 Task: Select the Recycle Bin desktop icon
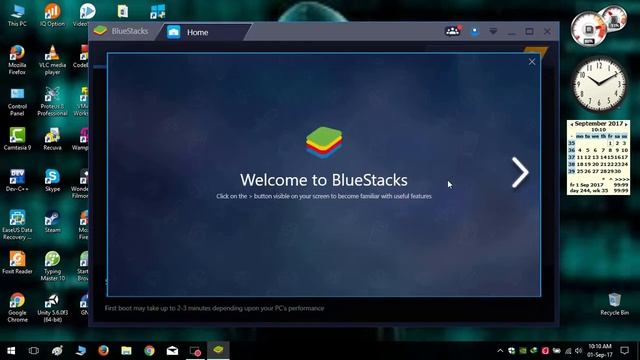(614, 304)
